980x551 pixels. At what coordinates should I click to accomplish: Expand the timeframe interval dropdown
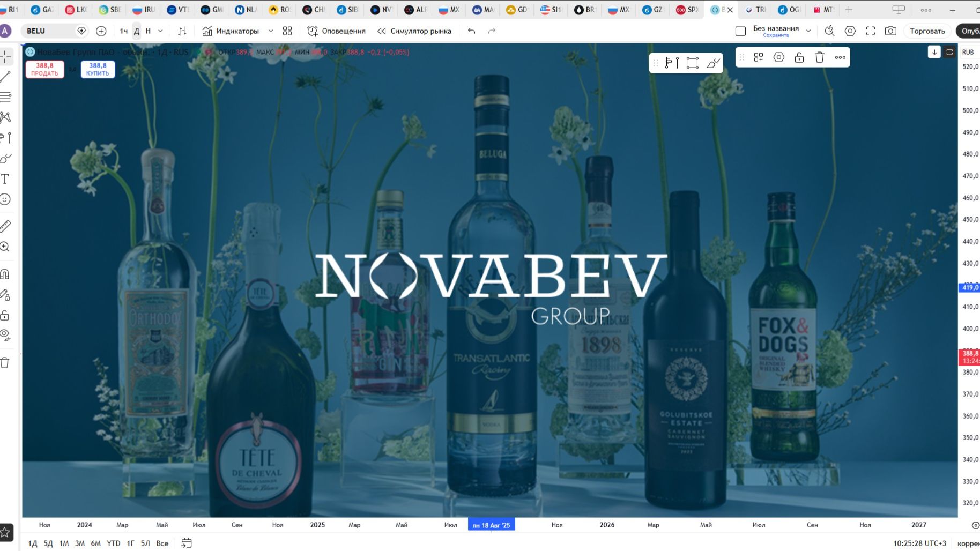coord(160,31)
